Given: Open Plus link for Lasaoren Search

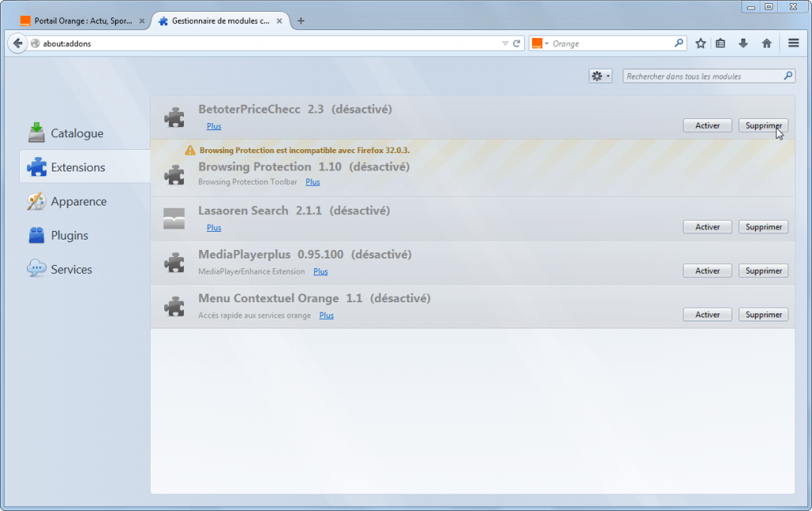Looking at the screenshot, I should pos(214,228).
